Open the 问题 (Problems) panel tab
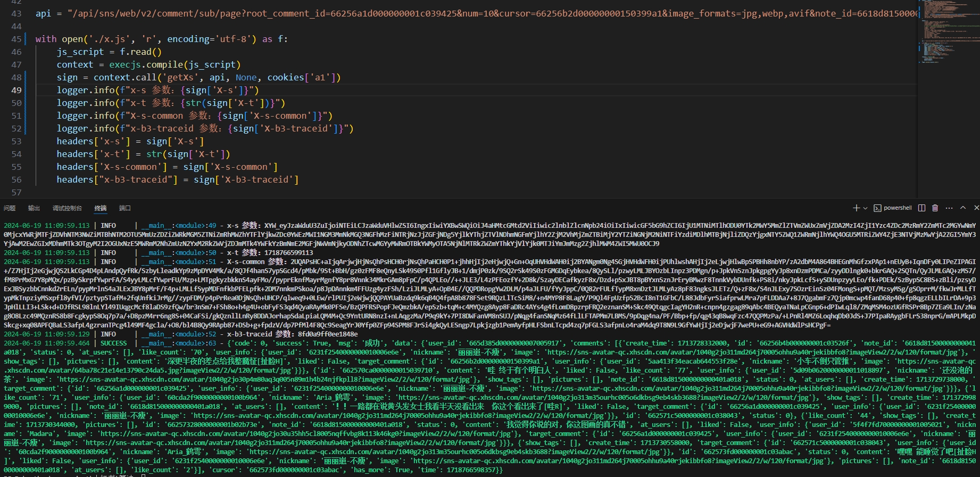The height and width of the screenshot is (477, 980). coord(10,208)
